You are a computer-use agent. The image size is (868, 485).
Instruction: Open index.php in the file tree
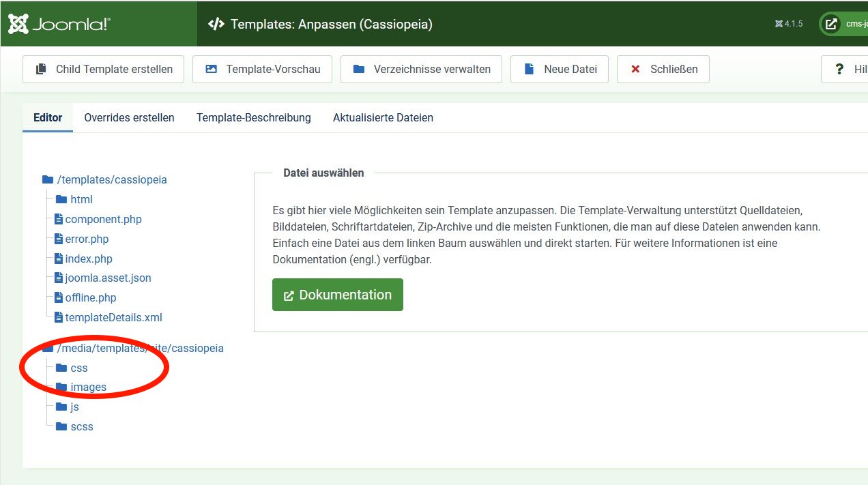coord(88,259)
